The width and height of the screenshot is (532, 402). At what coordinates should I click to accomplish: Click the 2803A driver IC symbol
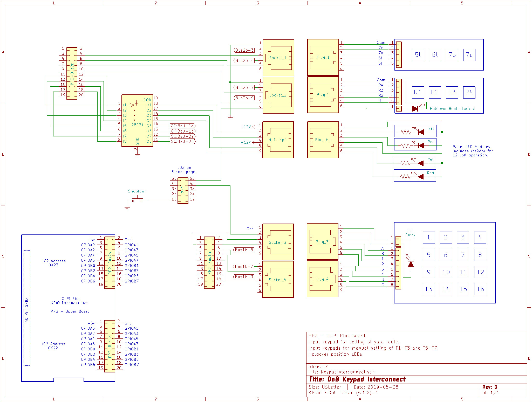coord(137,121)
